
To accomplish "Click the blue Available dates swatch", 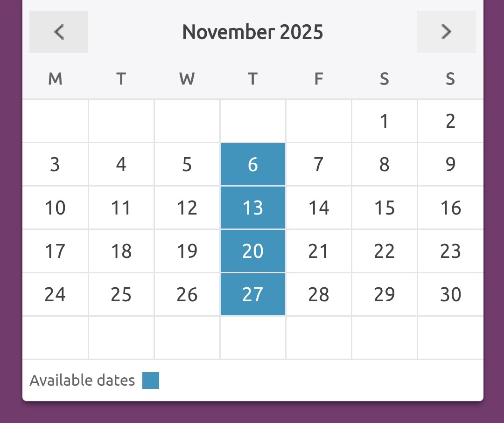I will pyautogui.click(x=151, y=381).
